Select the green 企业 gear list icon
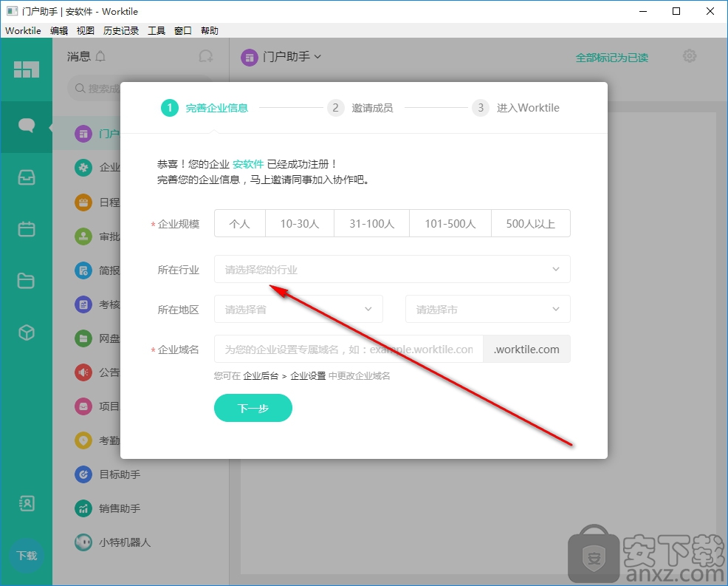Viewport: 728px width, 586px height. (83, 167)
